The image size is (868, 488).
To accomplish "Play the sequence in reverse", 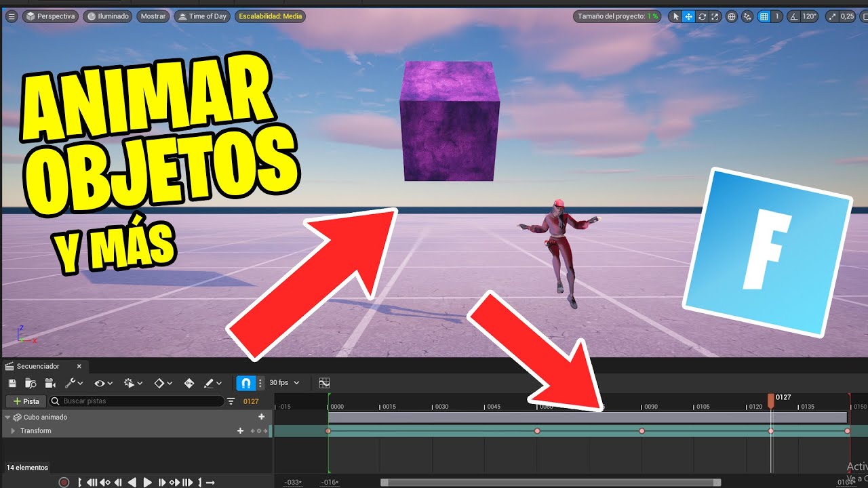I will 132,483.
